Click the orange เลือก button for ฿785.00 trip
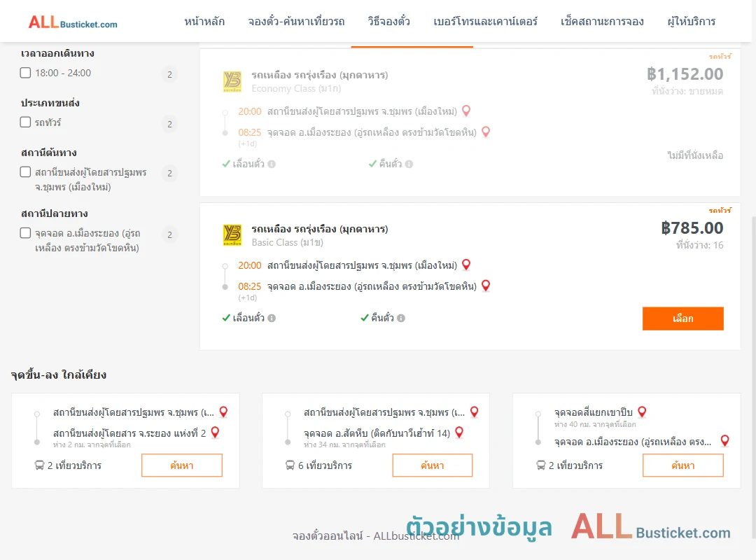The width and height of the screenshot is (756, 560). click(x=682, y=318)
